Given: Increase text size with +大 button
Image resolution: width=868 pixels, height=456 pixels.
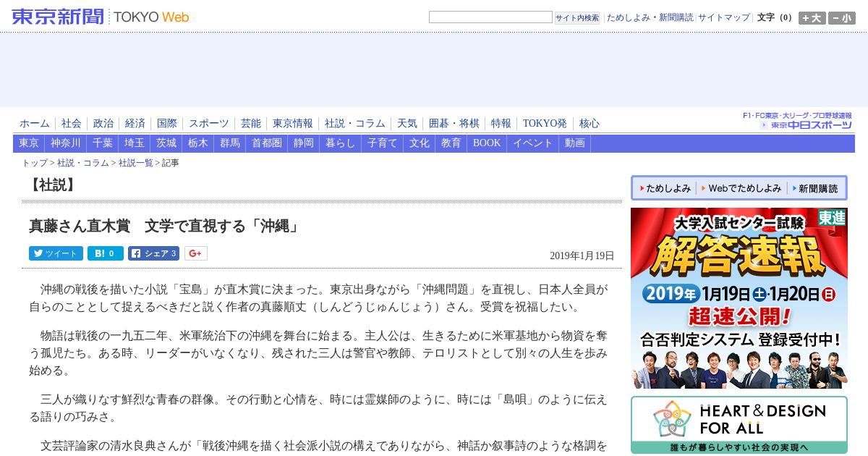Looking at the screenshot, I should 812,18.
